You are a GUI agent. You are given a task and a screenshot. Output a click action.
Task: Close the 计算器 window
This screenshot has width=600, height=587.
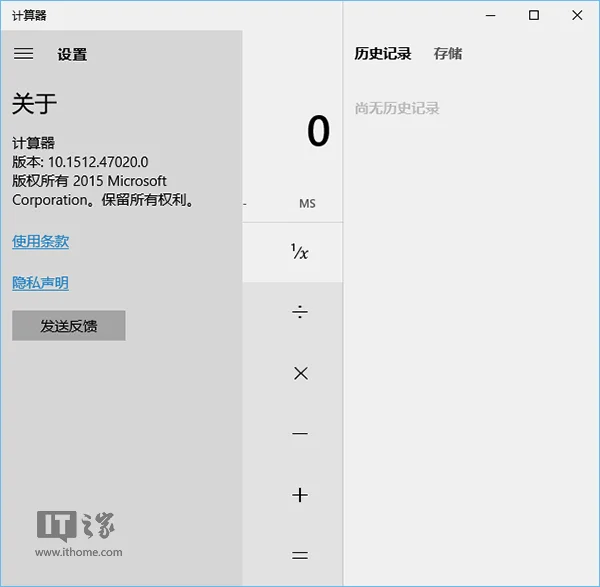tap(577, 15)
